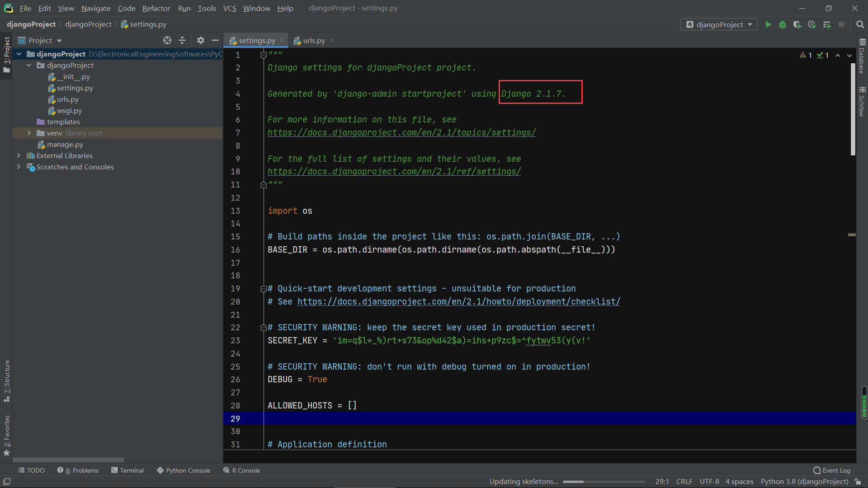Click the Django deployment checklist link
The image size is (868, 488).
(x=458, y=301)
